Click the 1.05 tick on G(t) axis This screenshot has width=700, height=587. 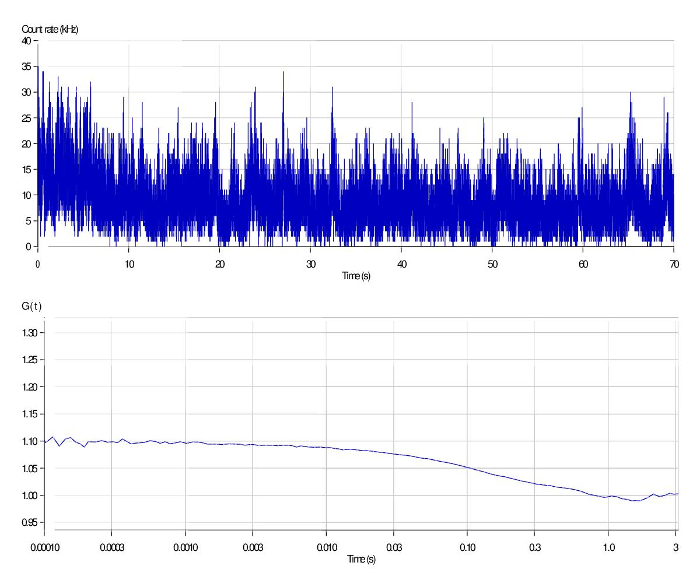point(30,468)
